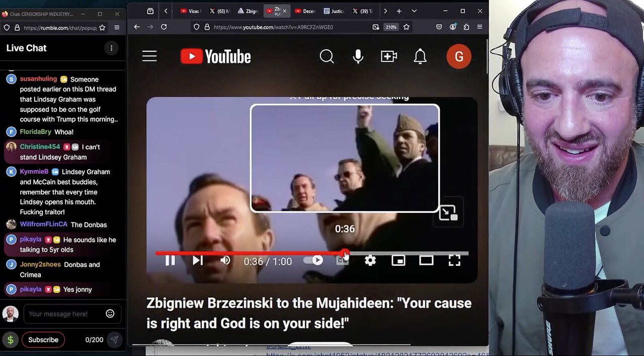Start voice search with the microphone icon
This screenshot has height=356, width=644.
(x=358, y=56)
